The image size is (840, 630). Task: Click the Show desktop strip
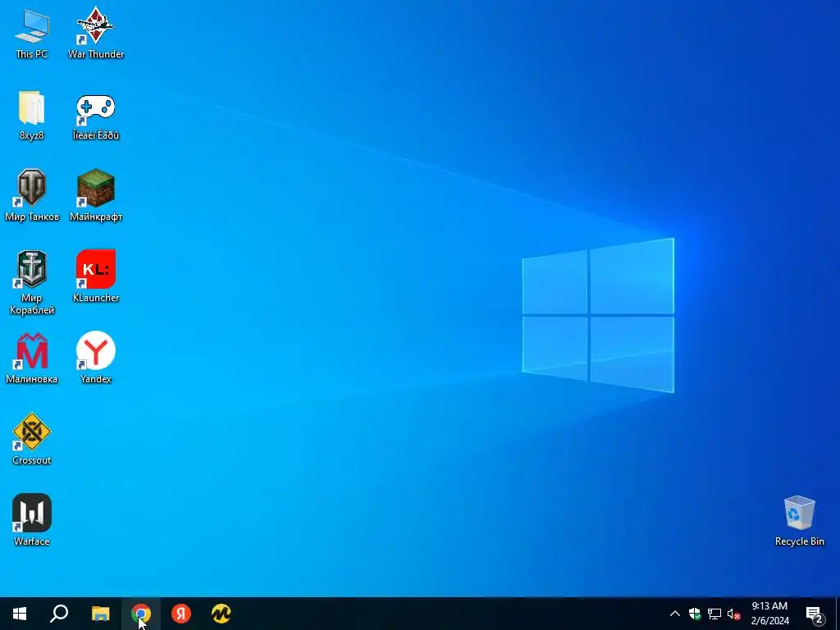click(x=838, y=614)
